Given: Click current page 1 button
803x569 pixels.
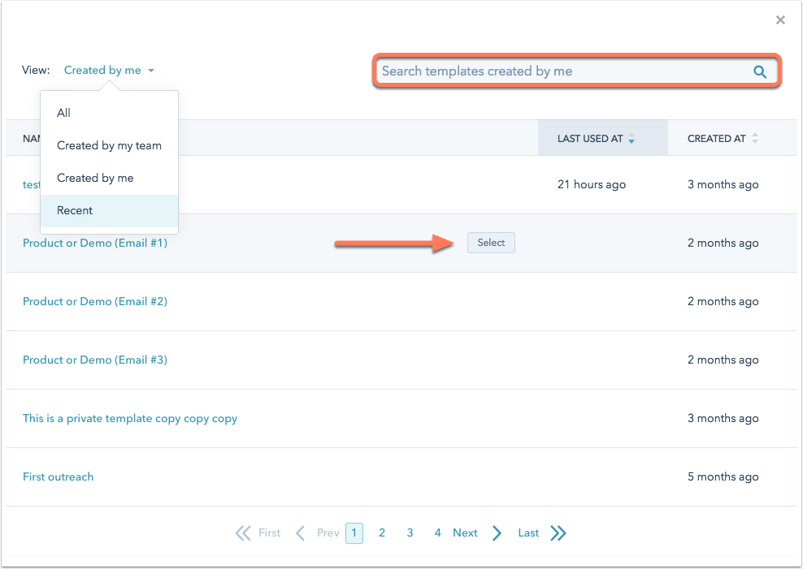Looking at the screenshot, I should pyautogui.click(x=354, y=533).
